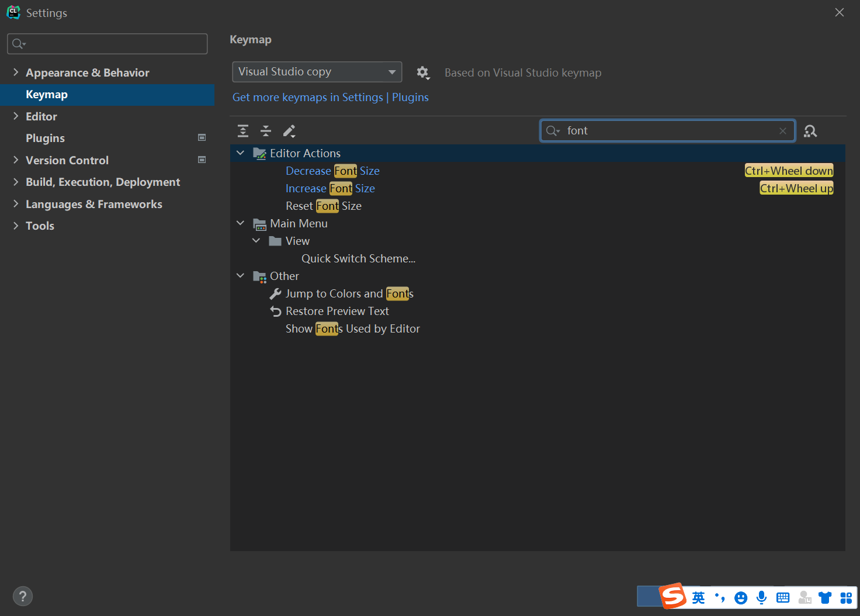Click the wrench icon by Jump to Colors
860x616 pixels.
pos(275,293)
